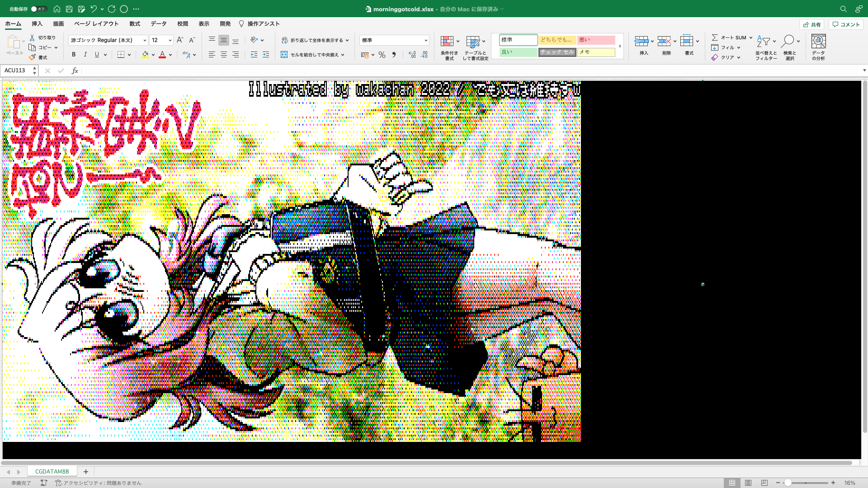
Task: Click Analyze Data (データの分析) icon
Action: point(818,42)
